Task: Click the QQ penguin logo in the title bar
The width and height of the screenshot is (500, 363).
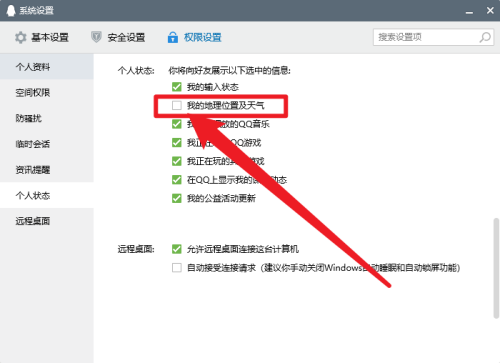Action: (11, 11)
